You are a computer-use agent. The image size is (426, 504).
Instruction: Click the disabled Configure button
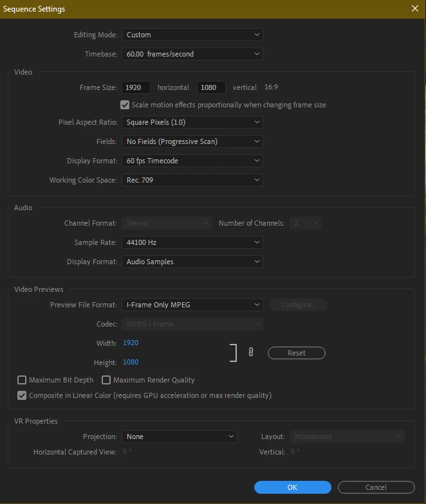299,305
